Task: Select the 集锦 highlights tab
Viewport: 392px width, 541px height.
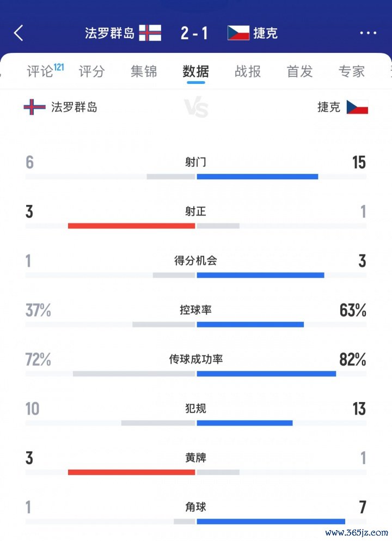Action: [144, 71]
